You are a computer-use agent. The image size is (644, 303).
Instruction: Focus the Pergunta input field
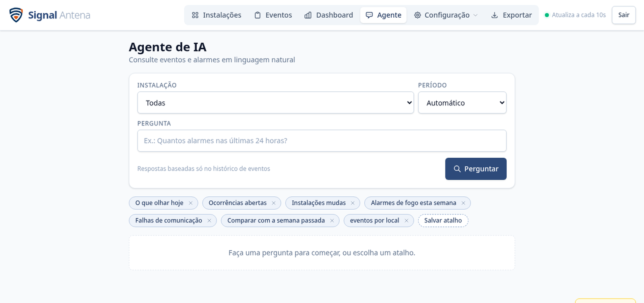[322, 141]
